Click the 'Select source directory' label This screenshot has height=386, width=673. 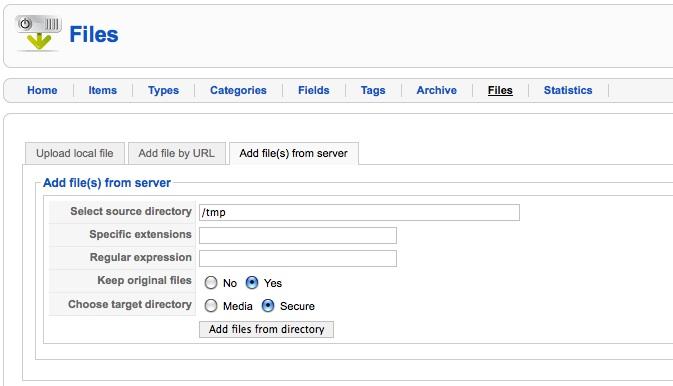click(x=131, y=211)
